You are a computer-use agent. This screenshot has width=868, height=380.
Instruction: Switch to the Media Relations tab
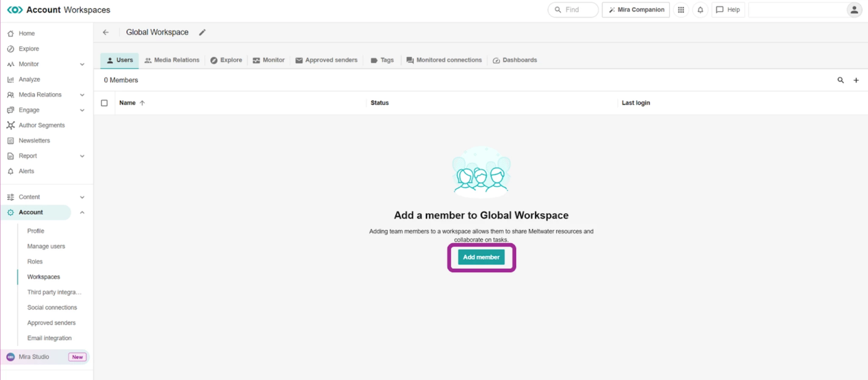[172, 60]
